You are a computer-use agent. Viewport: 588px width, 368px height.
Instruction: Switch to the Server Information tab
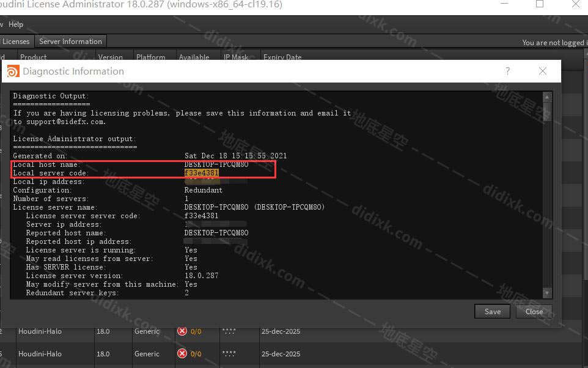pyautogui.click(x=70, y=42)
